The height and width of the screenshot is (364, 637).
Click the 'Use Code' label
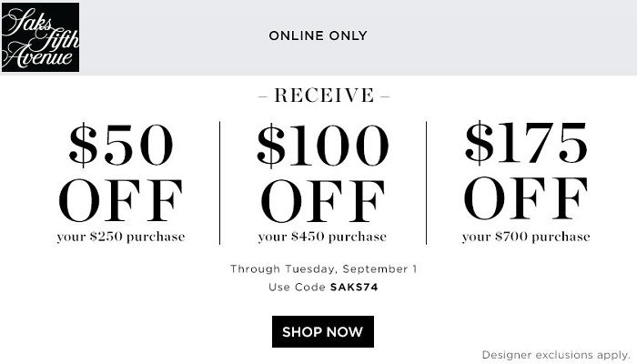pos(297,287)
